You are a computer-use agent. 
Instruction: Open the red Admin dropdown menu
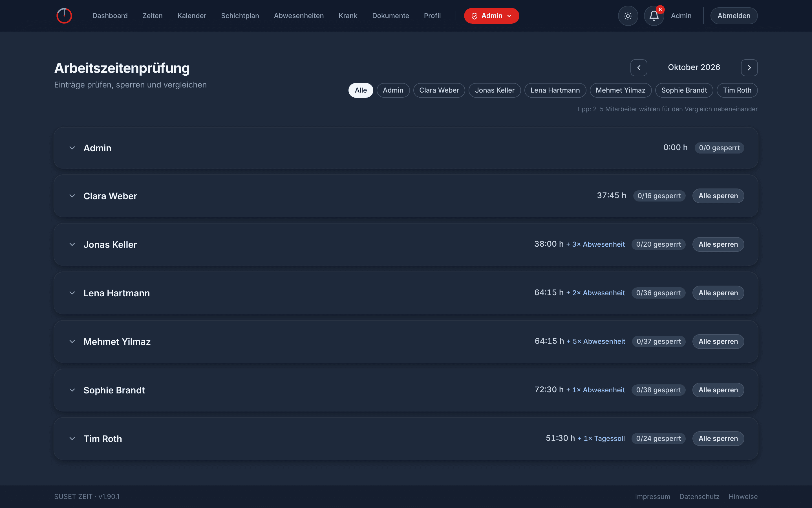pos(491,16)
